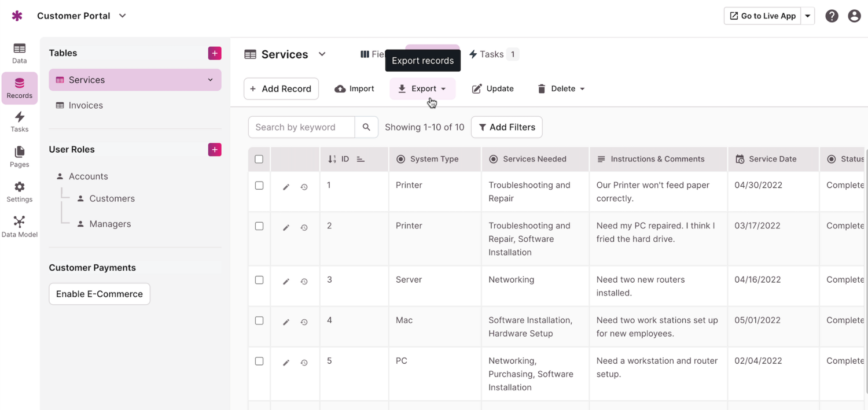The height and width of the screenshot is (410, 868).
Task: Click the Add Record button
Action: [281, 88]
